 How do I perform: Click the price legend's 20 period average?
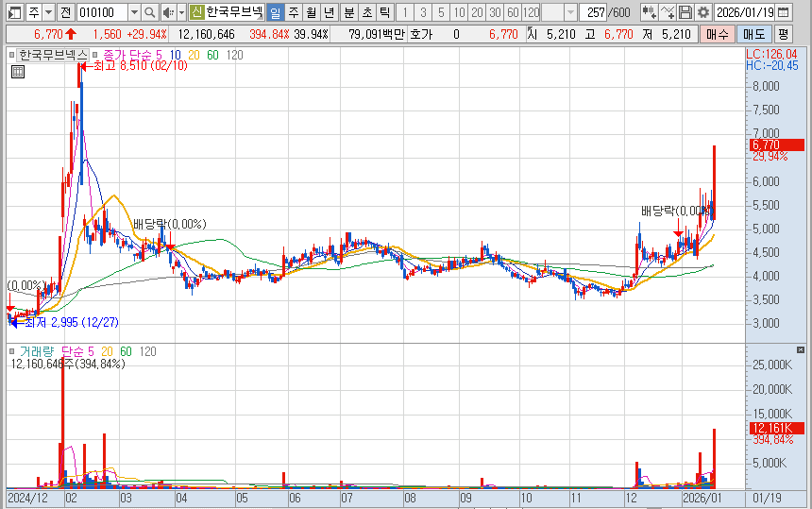(x=194, y=55)
